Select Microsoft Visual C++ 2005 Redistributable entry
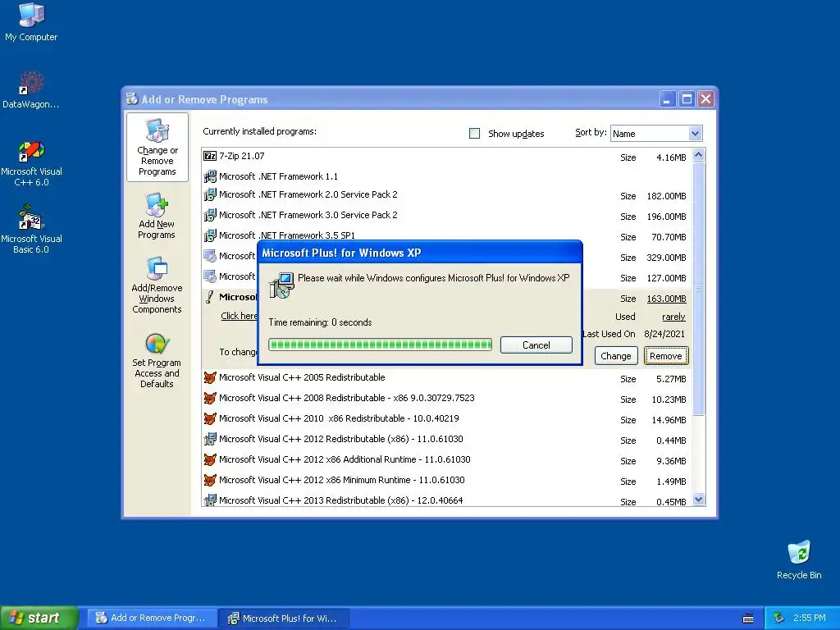 point(447,378)
